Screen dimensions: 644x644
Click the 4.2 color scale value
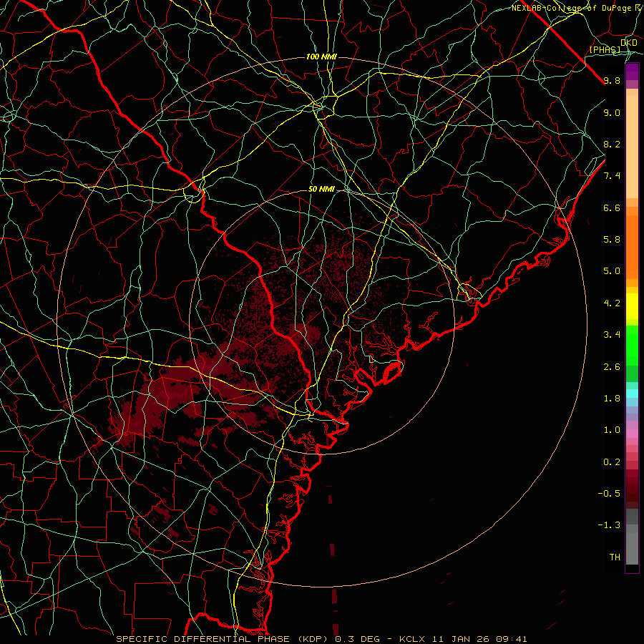(612, 303)
